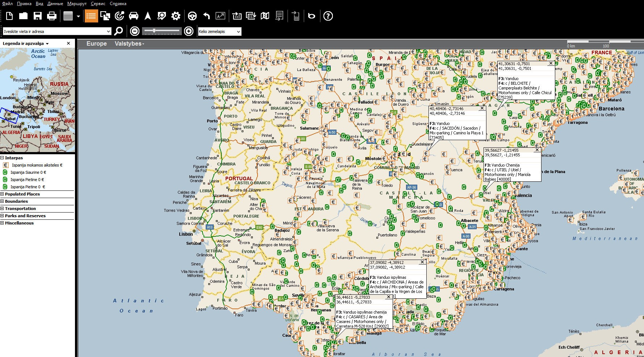644x357 pixels.
Task: Zoom in with the plus button
Action: click(x=189, y=31)
